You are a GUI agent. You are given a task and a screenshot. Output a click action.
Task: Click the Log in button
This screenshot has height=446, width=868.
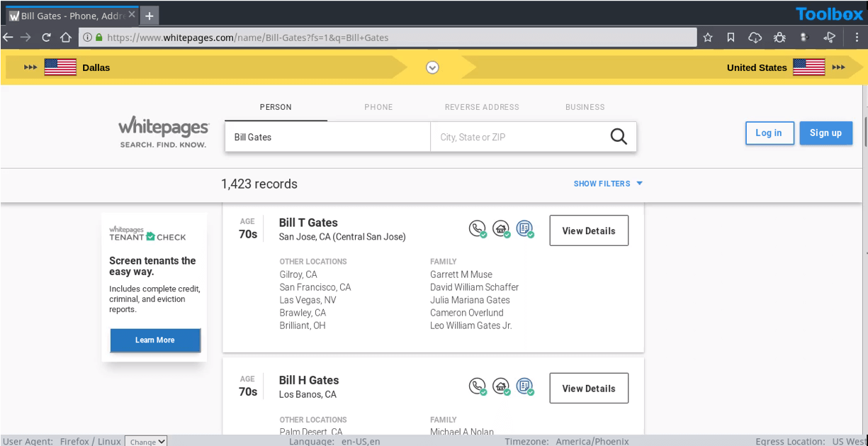(x=769, y=133)
